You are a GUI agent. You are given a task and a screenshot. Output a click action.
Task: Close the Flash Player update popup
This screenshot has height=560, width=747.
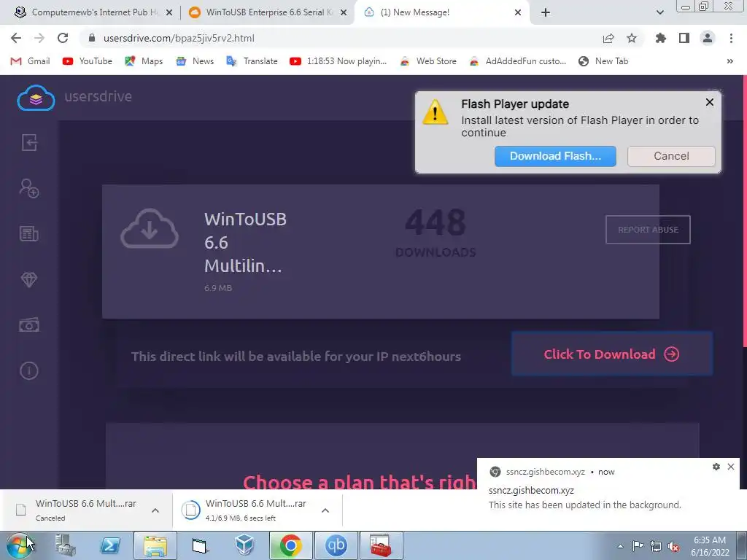pos(710,102)
